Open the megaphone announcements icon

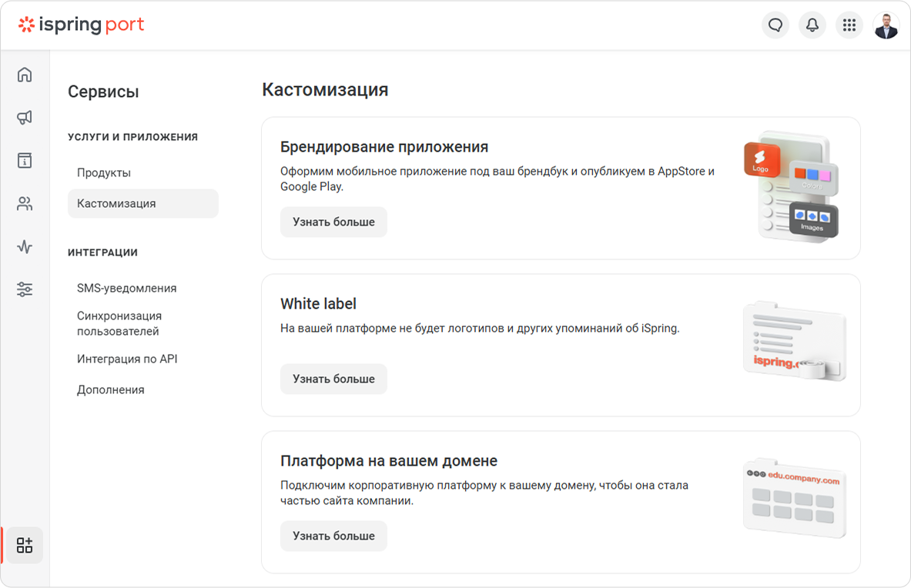pyautogui.click(x=25, y=118)
